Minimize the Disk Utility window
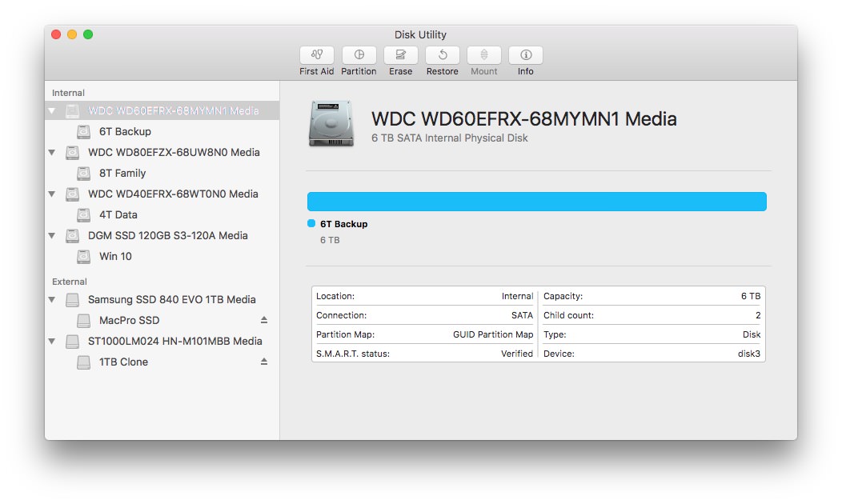The width and height of the screenshot is (842, 504). point(72,34)
